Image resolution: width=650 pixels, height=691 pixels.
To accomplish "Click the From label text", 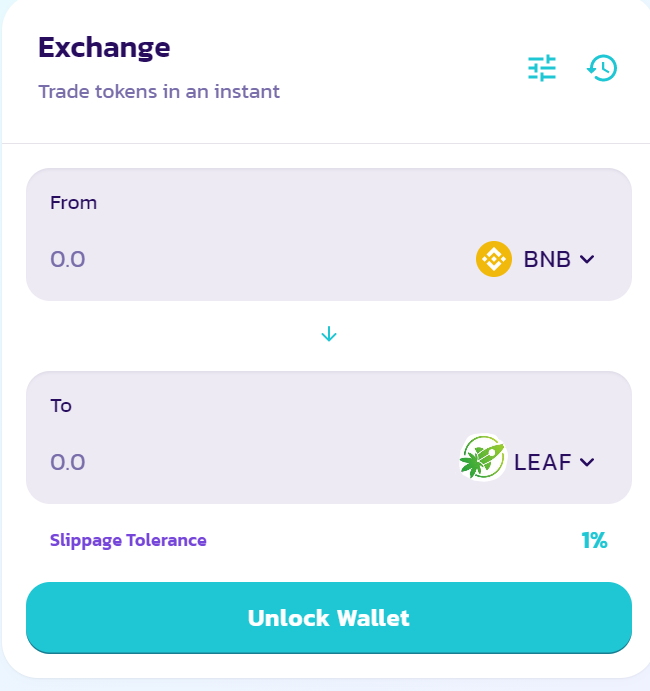I will click(73, 203).
